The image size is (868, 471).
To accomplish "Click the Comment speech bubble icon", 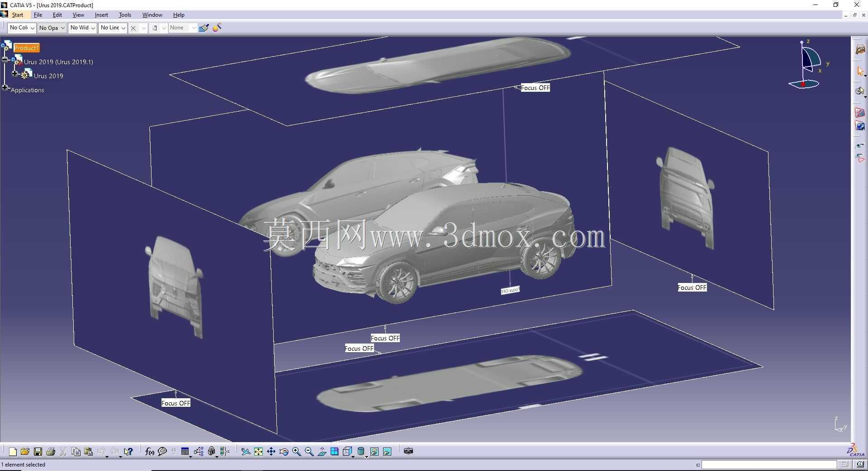I will tap(162, 451).
